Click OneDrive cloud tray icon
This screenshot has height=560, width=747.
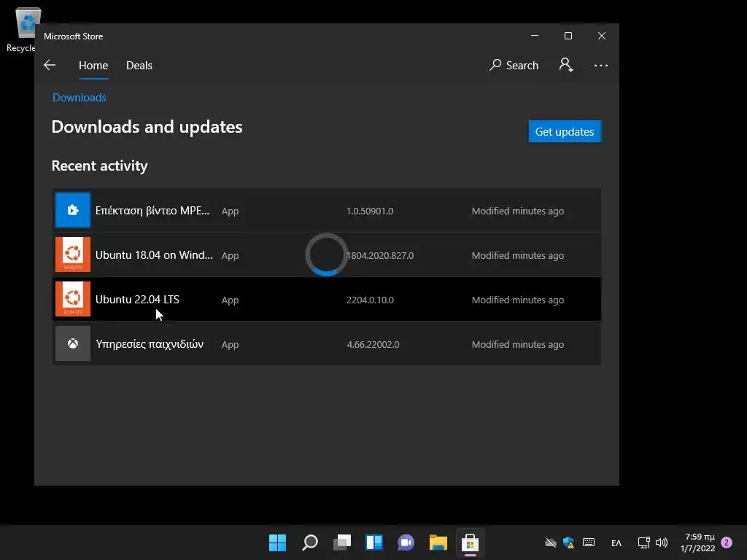click(x=551, y=542)
